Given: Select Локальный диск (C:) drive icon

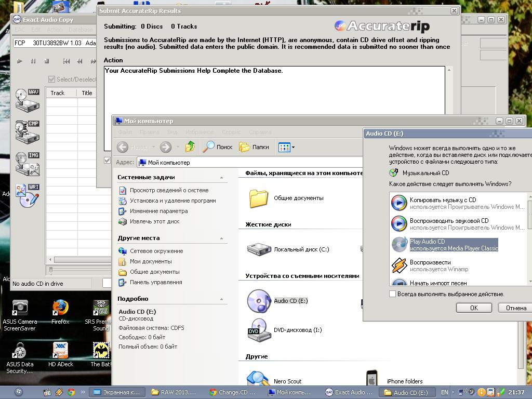Looking at the screenshot, I should (x=259, y=249).
